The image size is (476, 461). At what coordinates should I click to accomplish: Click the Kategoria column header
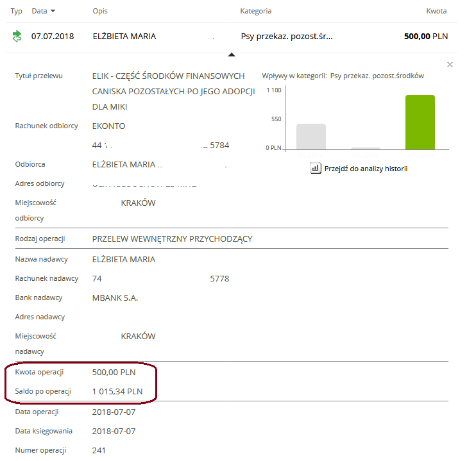click(256, 11)
